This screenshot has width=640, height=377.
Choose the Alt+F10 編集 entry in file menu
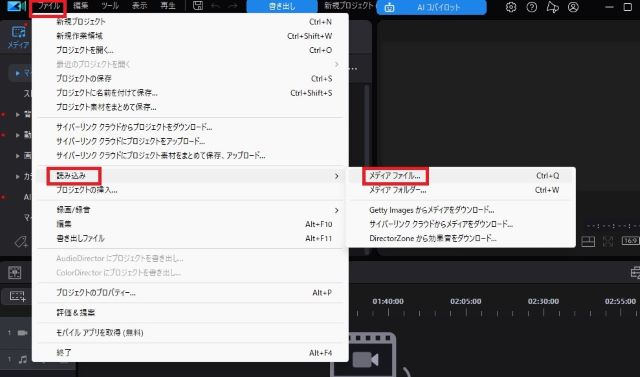(x=190, y=224)
